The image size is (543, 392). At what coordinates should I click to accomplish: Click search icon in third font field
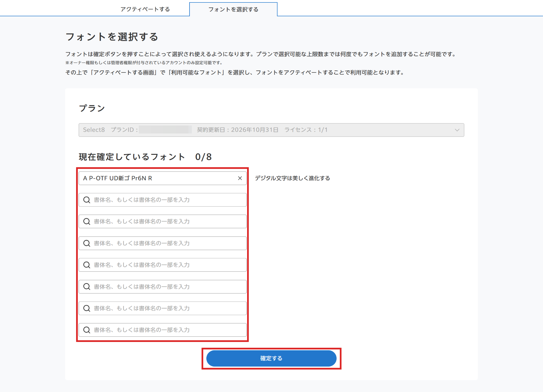click(87, 221)
